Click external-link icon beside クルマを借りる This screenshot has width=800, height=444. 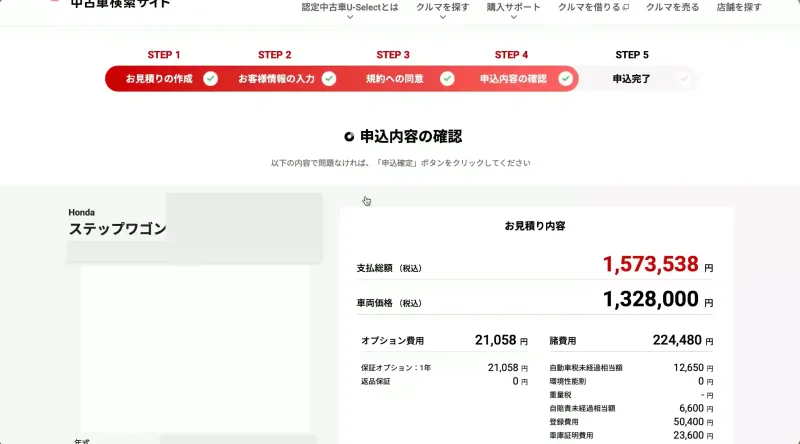[x=626, y=7]
